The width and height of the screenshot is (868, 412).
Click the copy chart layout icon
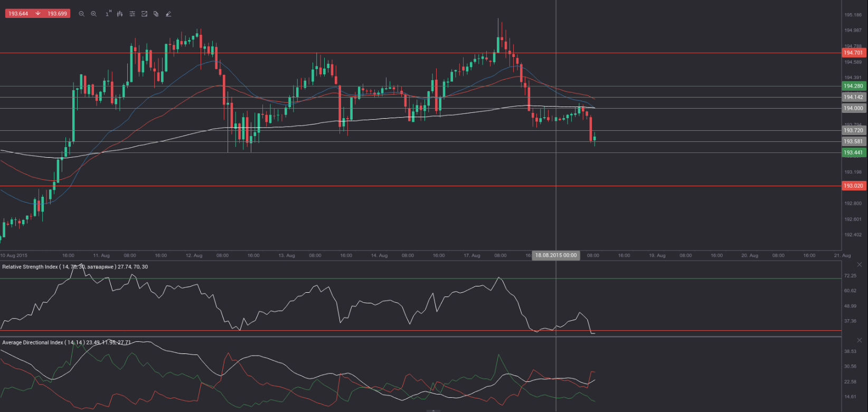click(x=156, y=14)
